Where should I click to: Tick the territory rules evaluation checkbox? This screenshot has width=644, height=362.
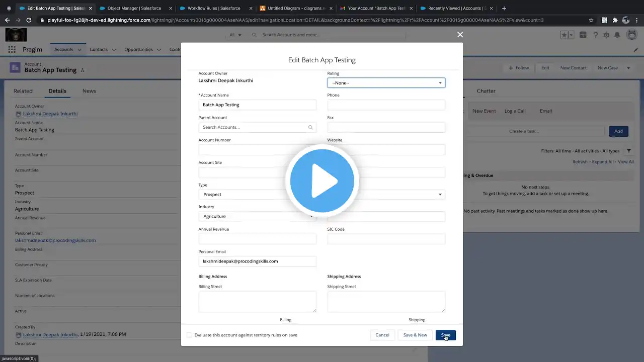(x=189, y=335)
